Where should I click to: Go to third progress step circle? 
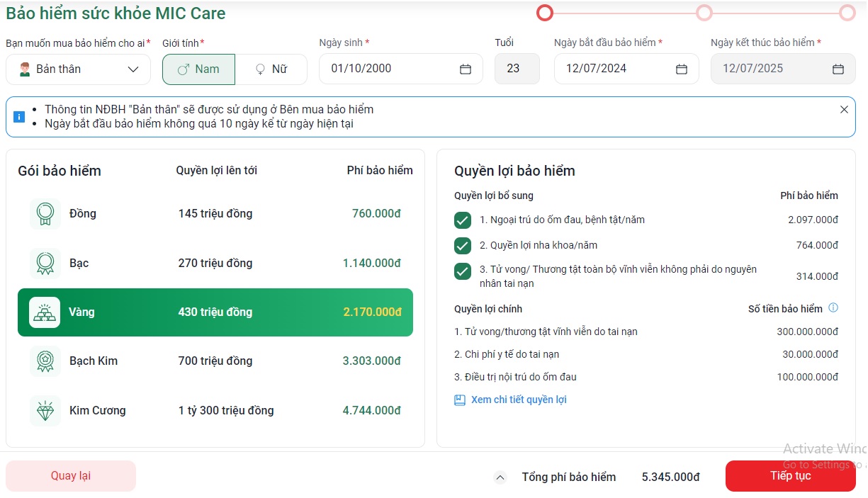pos(847,13)
